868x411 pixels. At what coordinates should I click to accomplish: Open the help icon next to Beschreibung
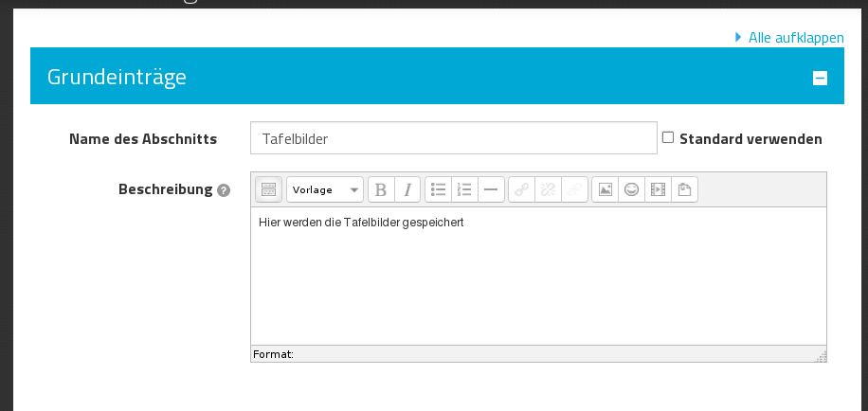click(x=224, y=190)
